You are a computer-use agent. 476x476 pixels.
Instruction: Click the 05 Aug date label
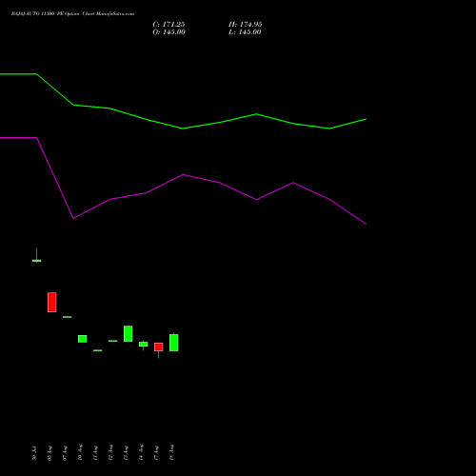coord(50,453)
